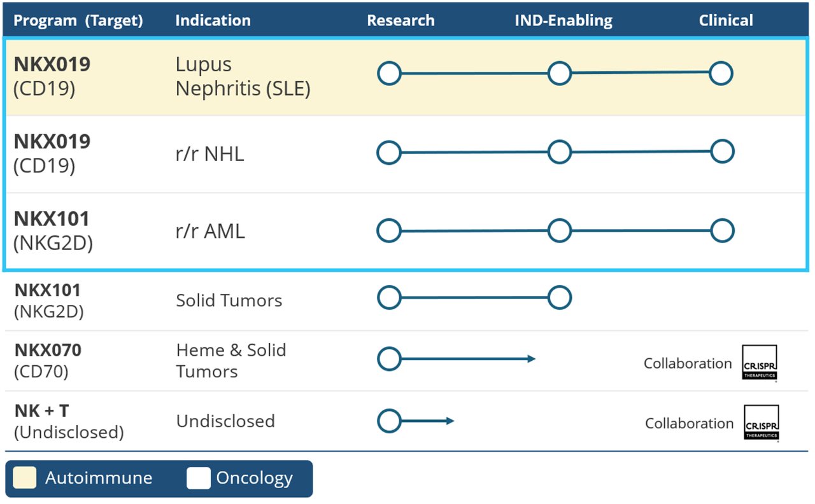Select the Indication column header
The image size is (815, 504).
[x=213, y=20]
